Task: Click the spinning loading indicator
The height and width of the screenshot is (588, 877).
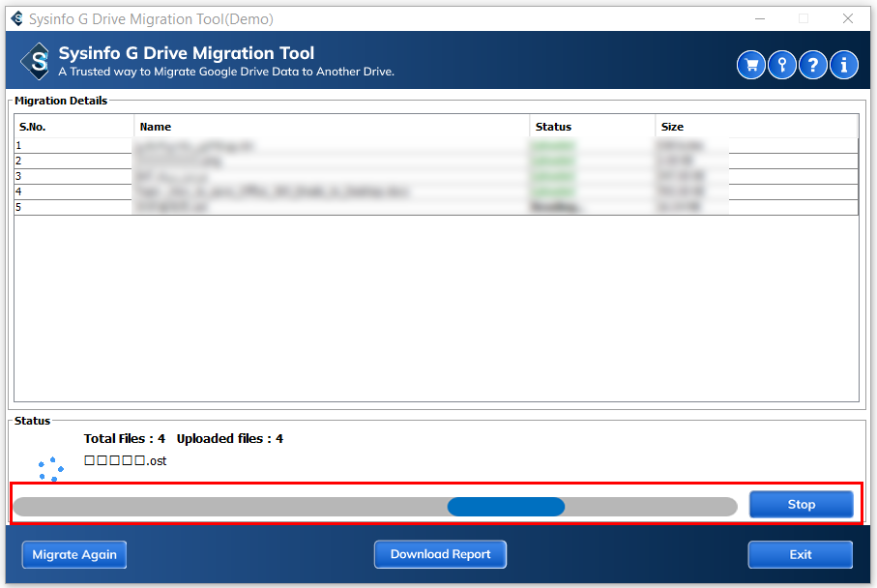Action: pos(51,469)
